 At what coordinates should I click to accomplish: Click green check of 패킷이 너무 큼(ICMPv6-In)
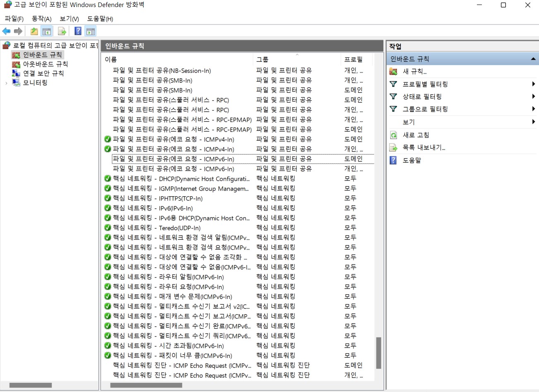(108, 356)
